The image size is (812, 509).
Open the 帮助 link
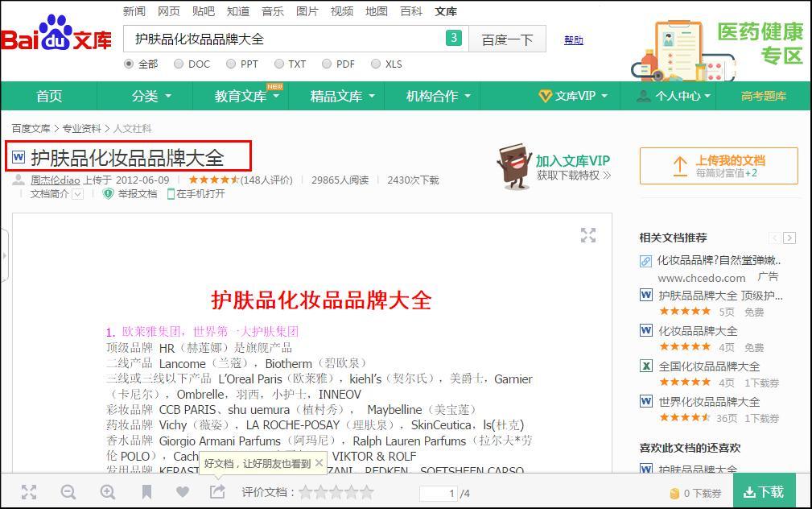coord(574,40)
